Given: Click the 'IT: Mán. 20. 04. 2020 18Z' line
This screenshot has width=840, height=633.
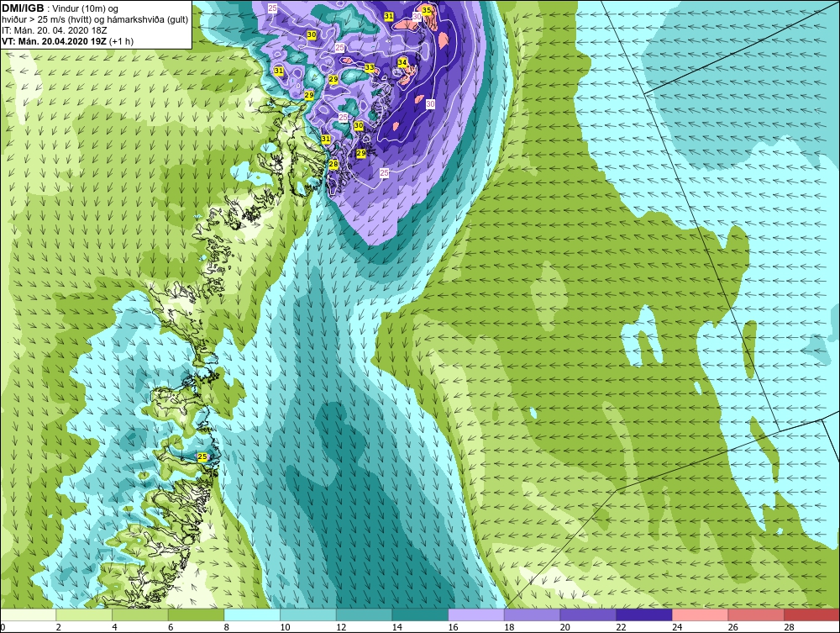Looking at the screenshot, I should pyautogui.click(x=54, y=30).
